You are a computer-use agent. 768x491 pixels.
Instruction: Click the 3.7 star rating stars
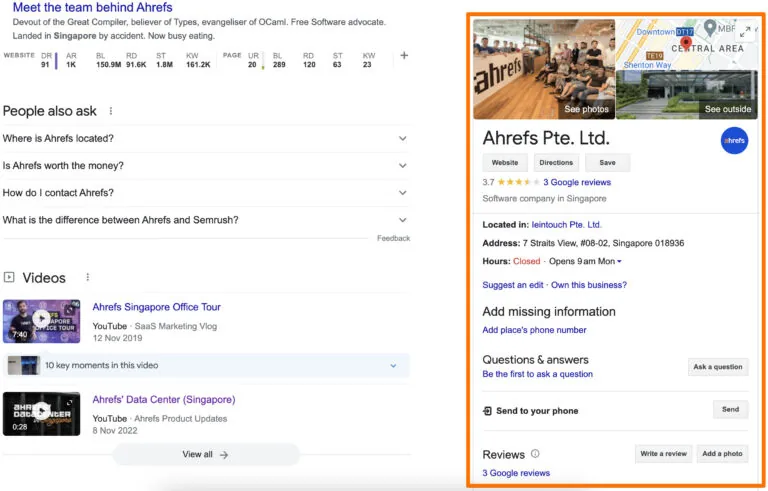coord(519,182)
